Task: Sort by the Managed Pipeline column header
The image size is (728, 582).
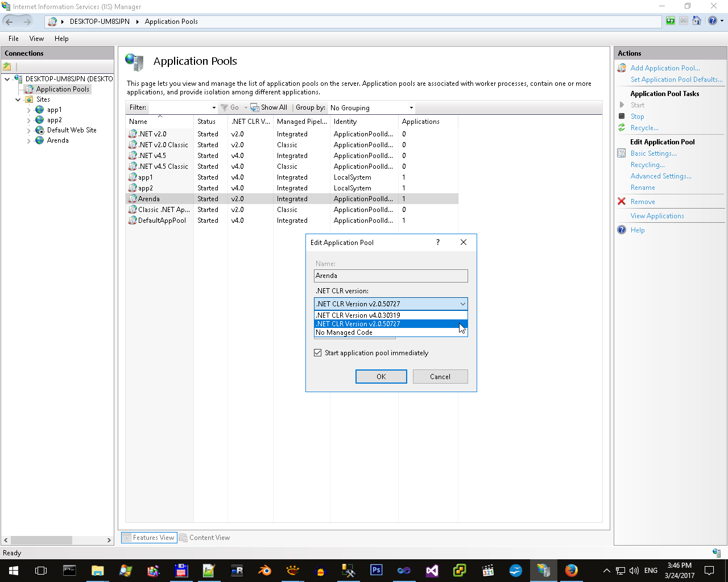Action: [301, 122]
